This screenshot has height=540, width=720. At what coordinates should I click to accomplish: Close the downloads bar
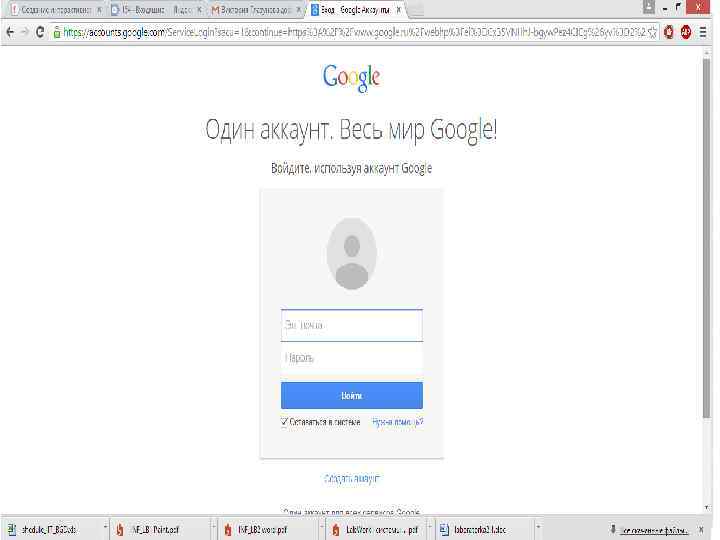tap(701, 529)
